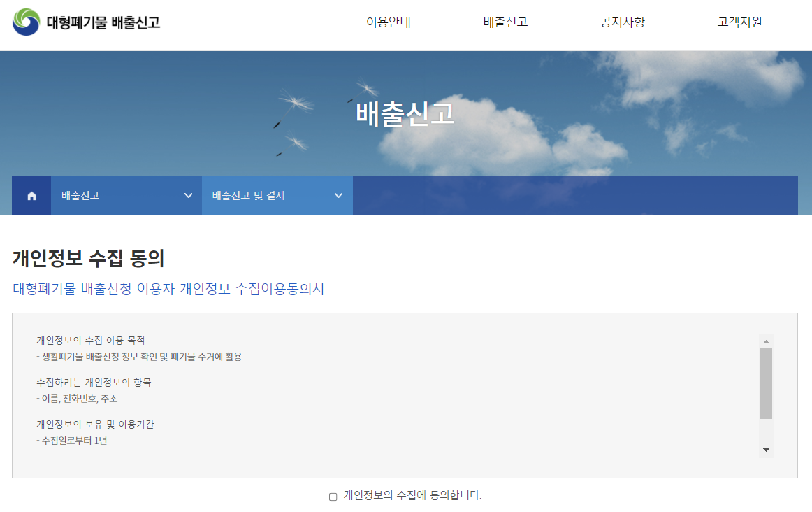Click the 생활폐기물 배출신청 정보 확인 line

point(139,357)
